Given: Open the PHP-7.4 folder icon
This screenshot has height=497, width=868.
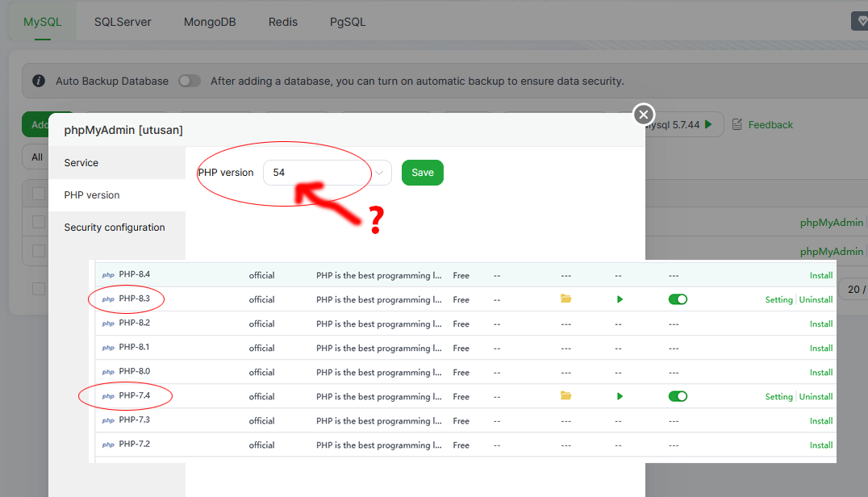Looking at the screenshot, I should point(565,395).
